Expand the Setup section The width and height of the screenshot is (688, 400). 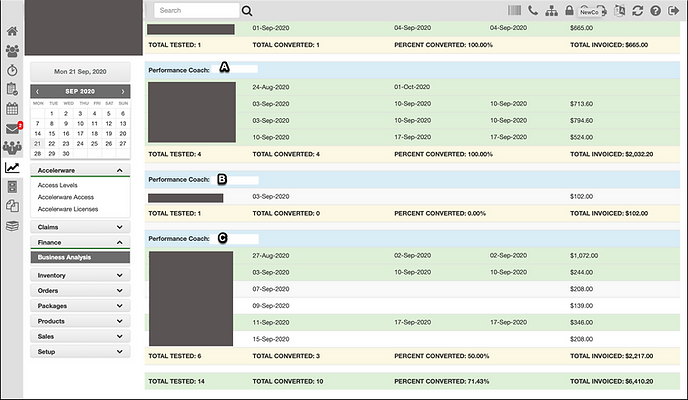pos(80,352)
